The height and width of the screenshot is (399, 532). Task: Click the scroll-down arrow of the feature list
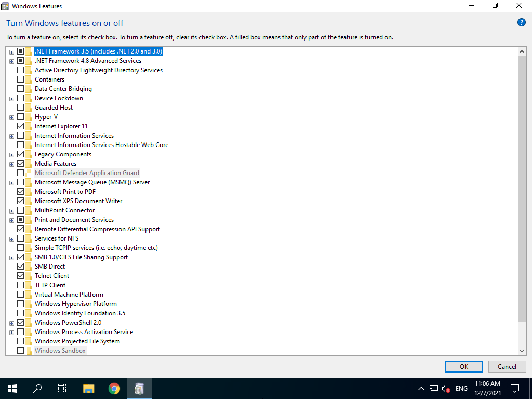522,351
